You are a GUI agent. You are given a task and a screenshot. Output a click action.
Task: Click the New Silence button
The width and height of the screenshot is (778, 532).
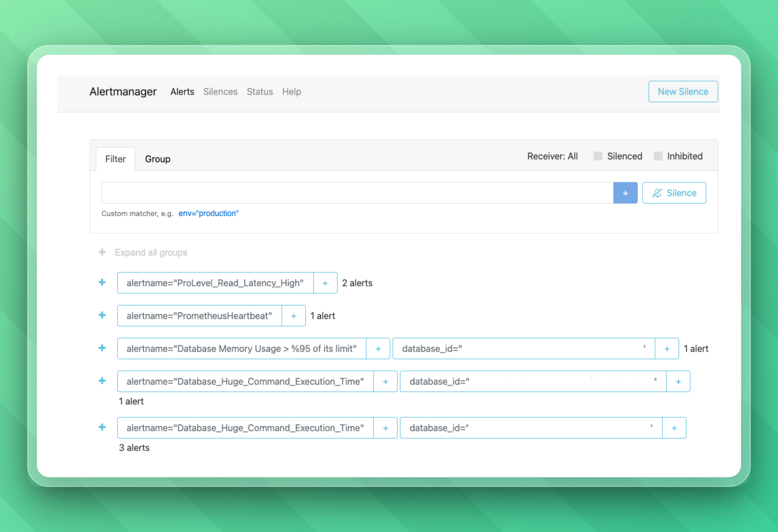click(x=683, y=91)
